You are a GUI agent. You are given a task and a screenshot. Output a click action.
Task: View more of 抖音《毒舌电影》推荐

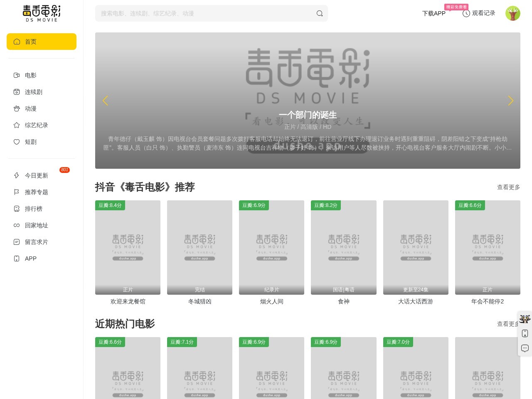tap(508, 187)
